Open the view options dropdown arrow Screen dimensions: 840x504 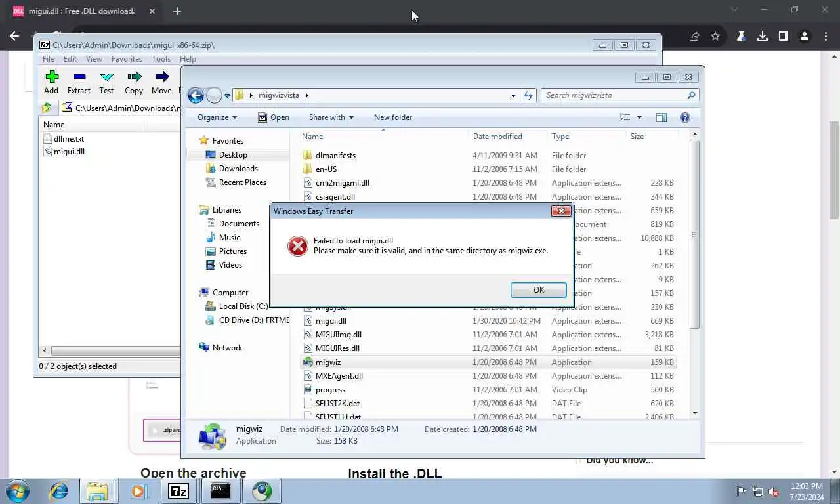coord(640,117)
